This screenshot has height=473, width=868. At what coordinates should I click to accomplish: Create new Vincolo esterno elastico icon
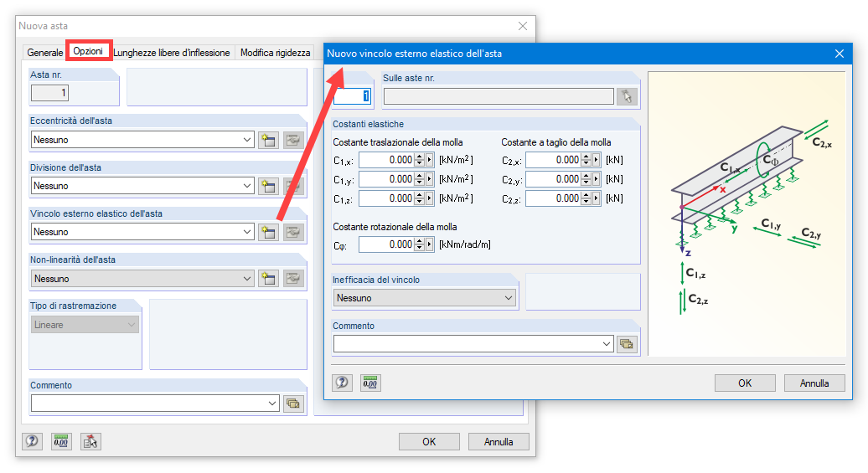click(x=268, y=232)
